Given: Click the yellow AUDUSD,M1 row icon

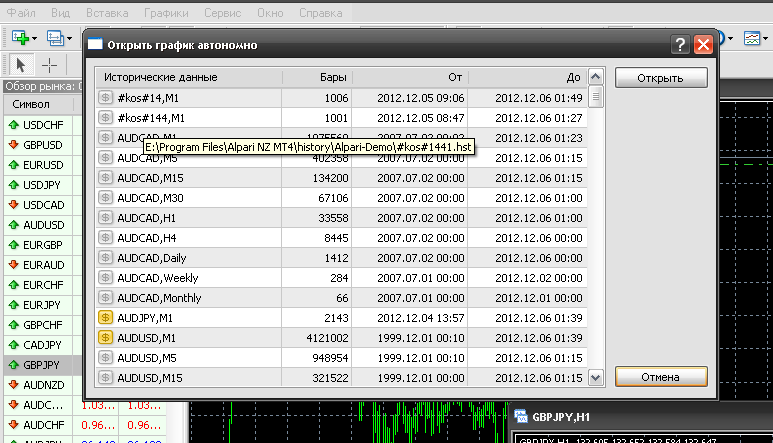Looking at the screenshot, I should tap(105, 338).
